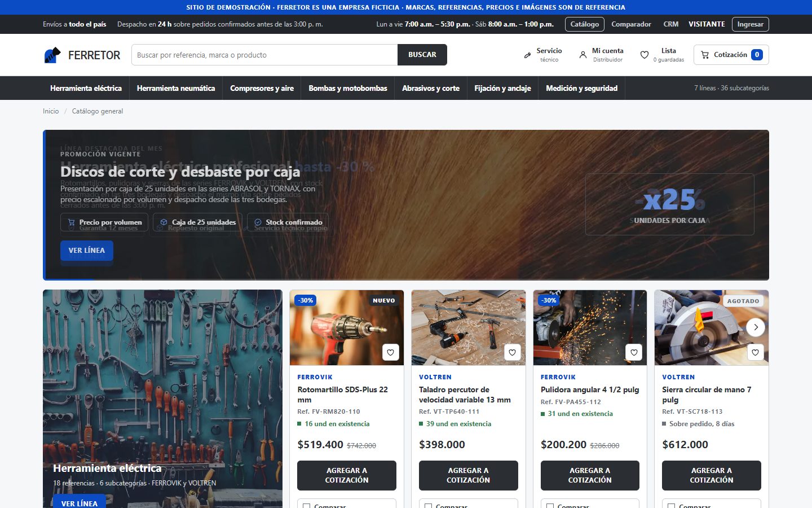
Task: Open the Medición y seguridad menu
Action: click(582, 88)
